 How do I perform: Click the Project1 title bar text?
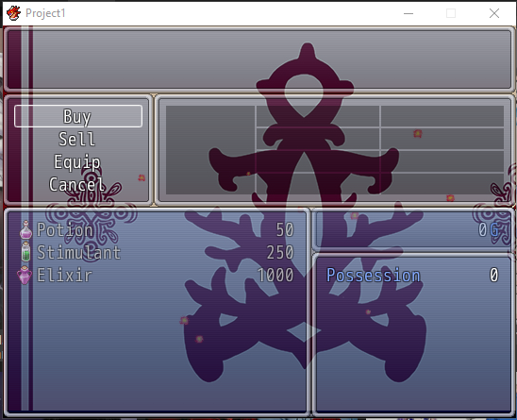pos(45,13)
